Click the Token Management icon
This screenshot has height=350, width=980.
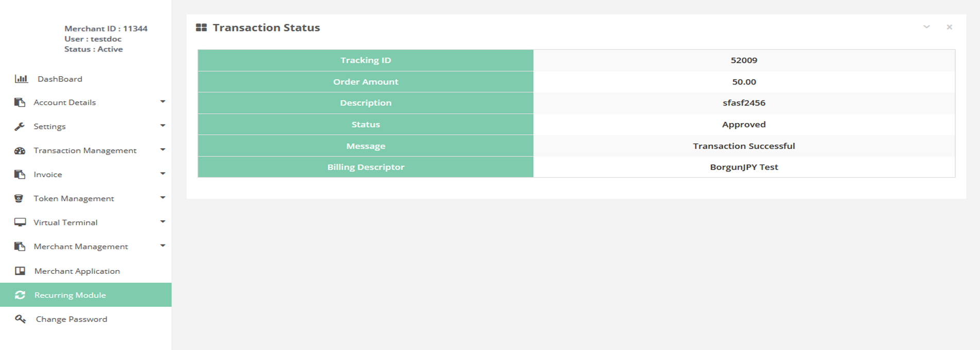click(x=19, y=199)
